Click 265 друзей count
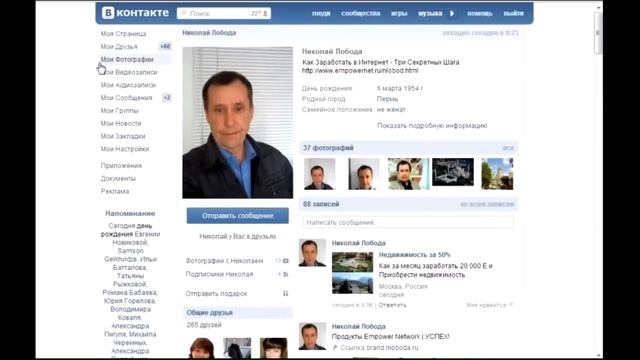640x360 pixels. coord(204,325)
